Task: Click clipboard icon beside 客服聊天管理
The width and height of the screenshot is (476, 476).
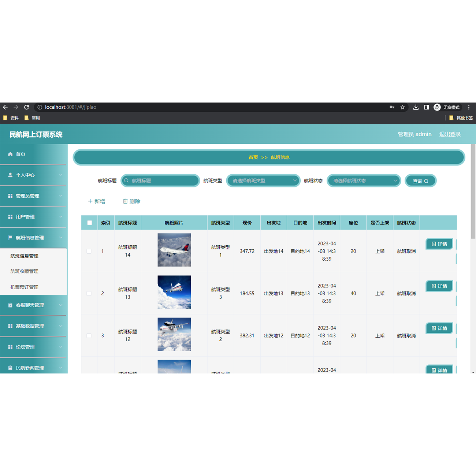Action: pyautogui.click(x=10, y=305)
